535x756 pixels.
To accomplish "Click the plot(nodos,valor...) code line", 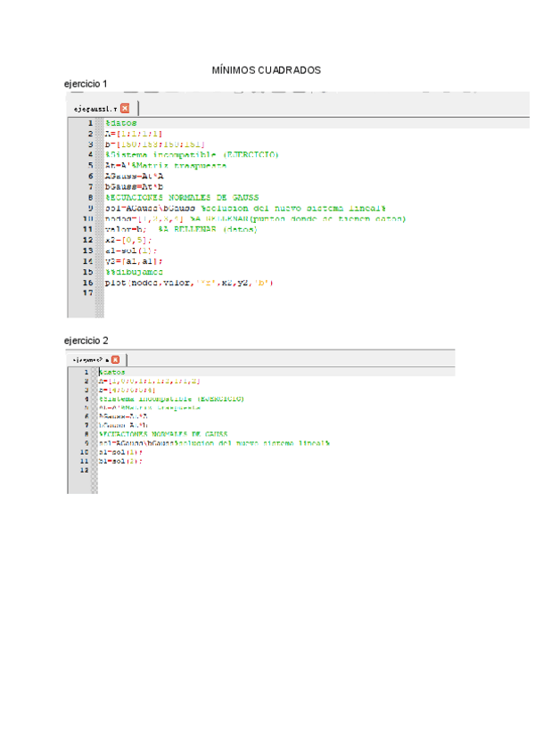I will tap(189, 283).
